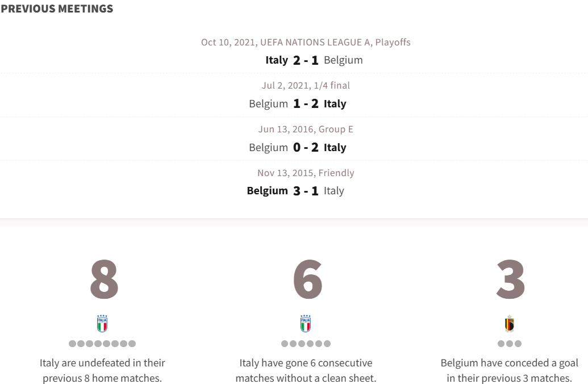Click the Previous Meetings heading
This screenshot has width=588, height=384.
57,9
